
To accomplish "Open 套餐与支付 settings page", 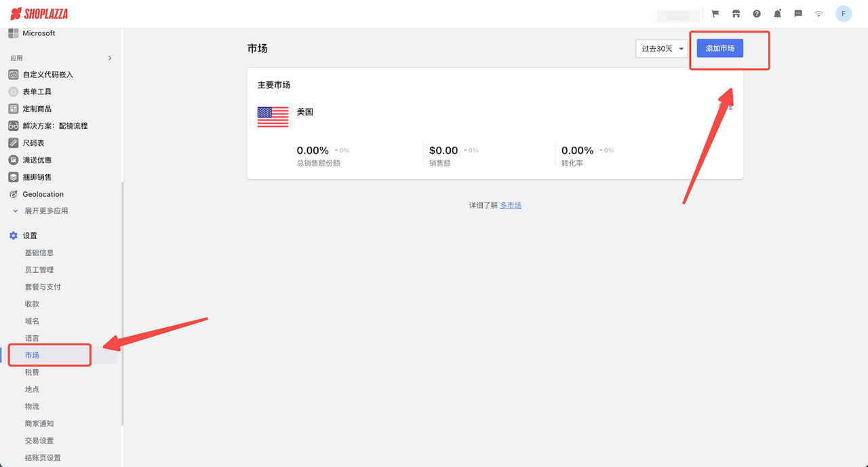I will 43,287.
